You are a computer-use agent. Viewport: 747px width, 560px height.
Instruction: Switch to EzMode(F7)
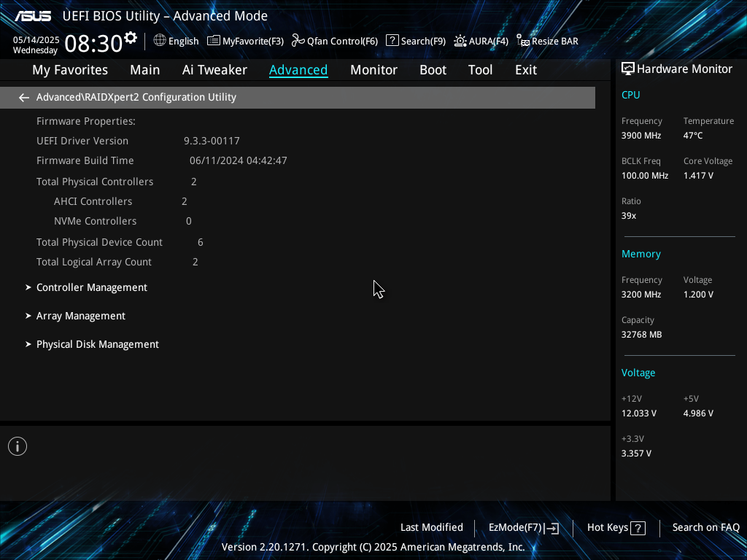[523, 527]
